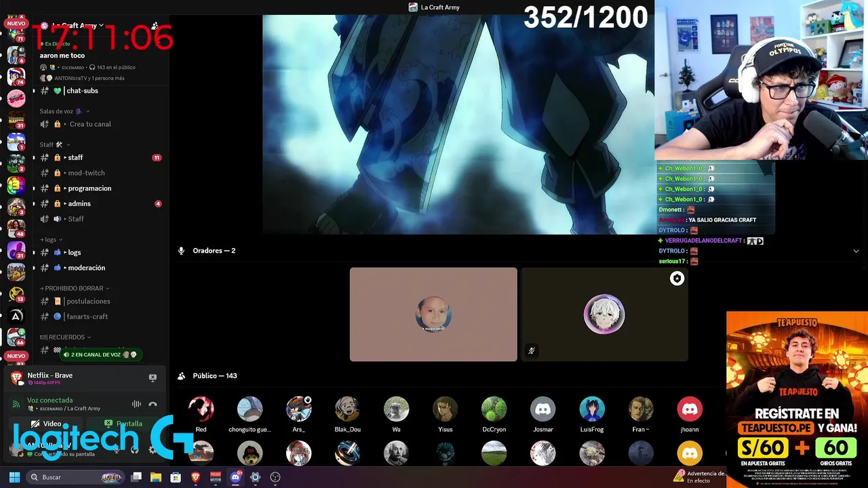Toggle microphone mute in user panel
The height and width of the screenshot is (488, 868).
pyautogui.click(x=117, y=449)
